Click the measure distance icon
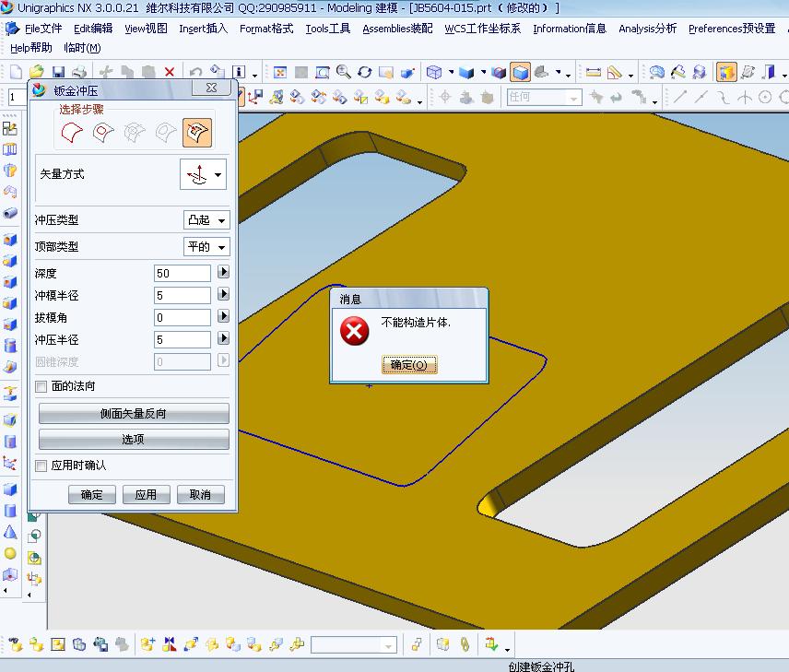 point(594,72)
